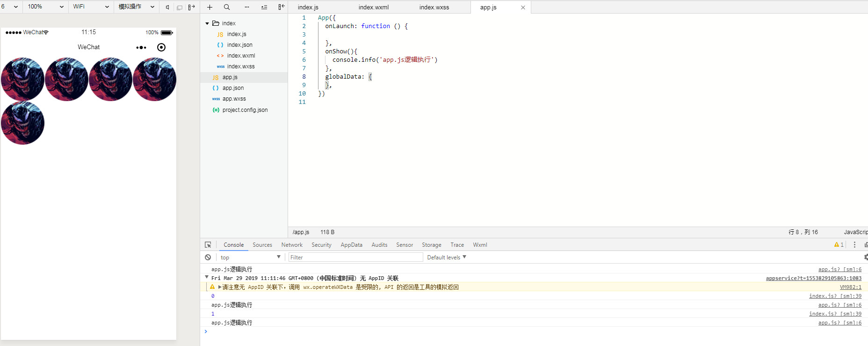Image resolution: width=868 pixels, height=346 pixels.
Task: Expand the AppID warning message arrow
Action: click(220, 287)
